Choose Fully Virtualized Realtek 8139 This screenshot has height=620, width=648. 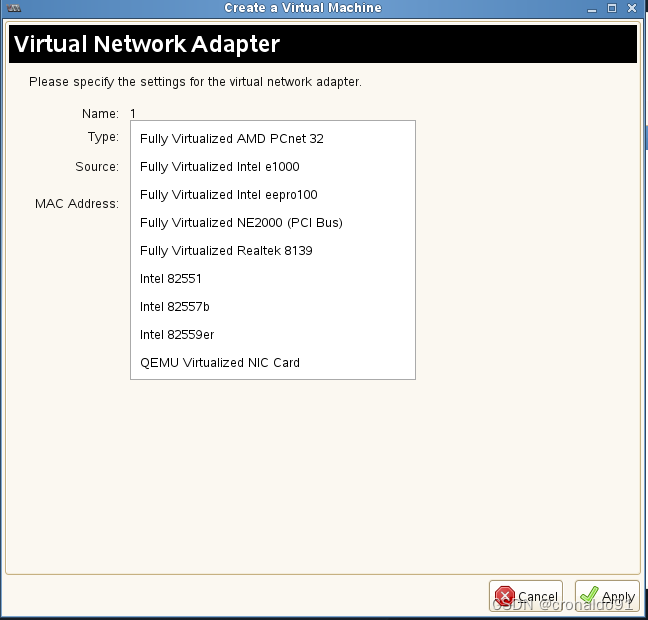[x=273, y=251]
